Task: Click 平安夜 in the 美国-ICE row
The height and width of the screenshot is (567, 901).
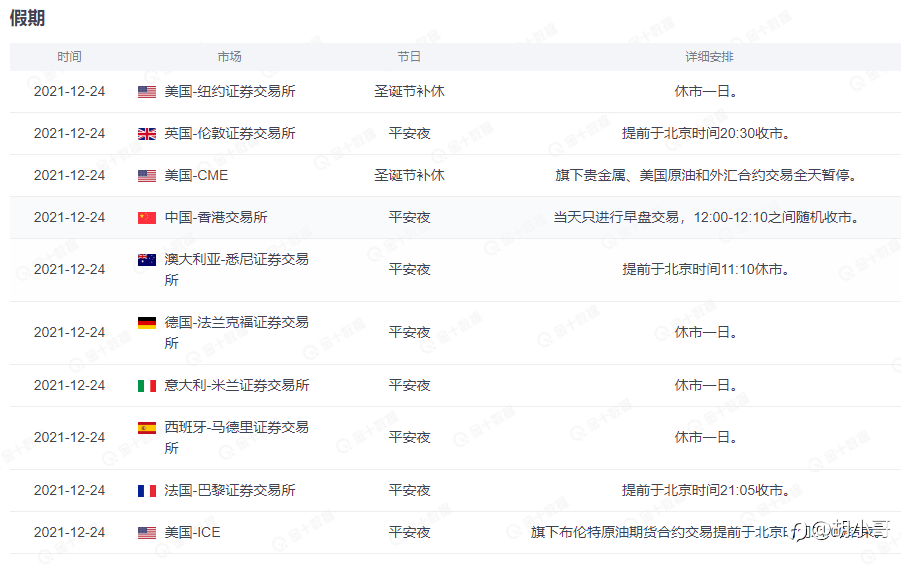Action: [409, 532]
